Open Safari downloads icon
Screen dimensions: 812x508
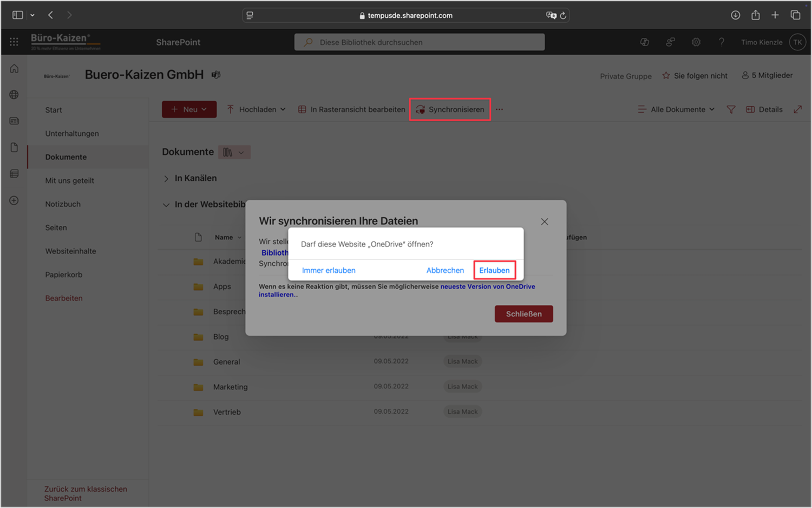pyautogui.click(x=735, y=15)
